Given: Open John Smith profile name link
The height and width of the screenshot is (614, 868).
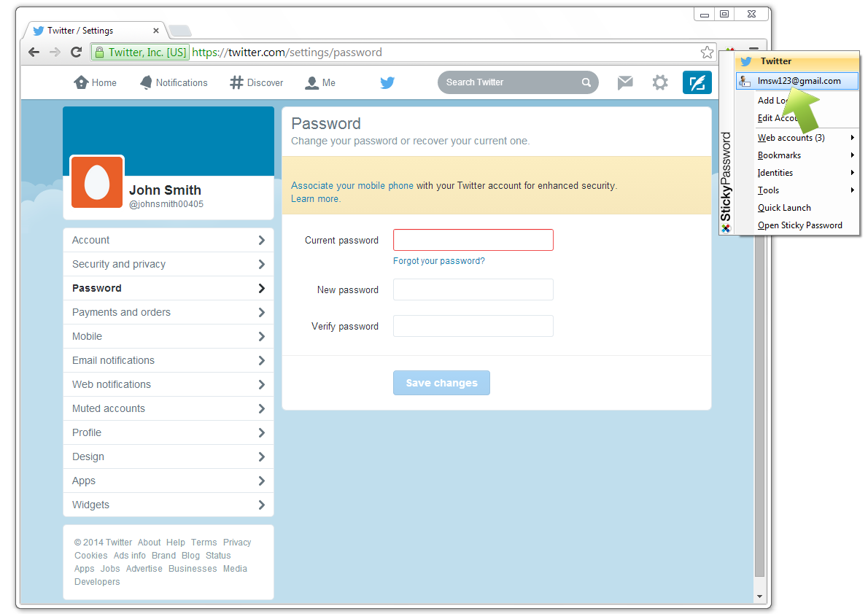Looking at the screenshot, I should (165, 190).
